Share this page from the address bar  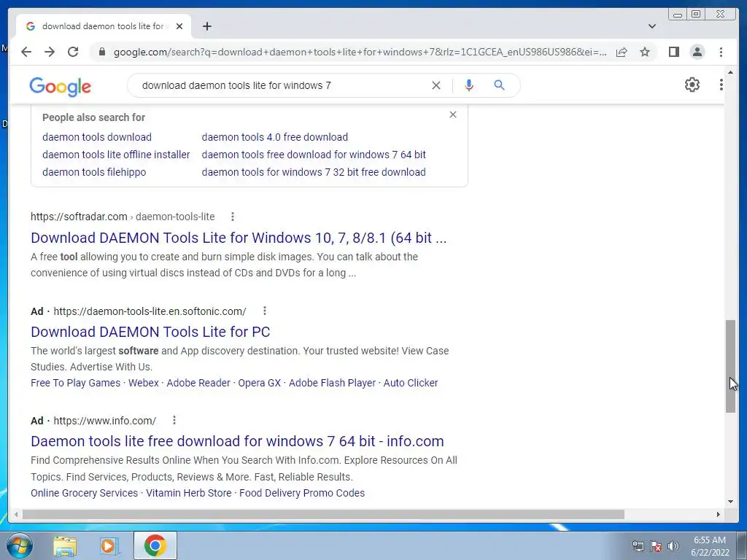[622, 52]
